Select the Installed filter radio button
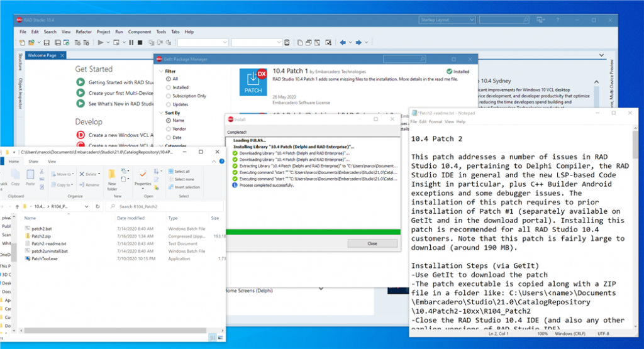This screenshot has width=644, height=349. coord(169,87)
